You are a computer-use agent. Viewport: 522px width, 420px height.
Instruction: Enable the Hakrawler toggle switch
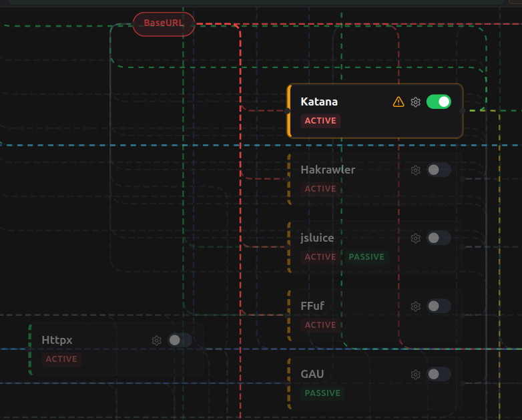pyautogui.click(x=439, y=170)
